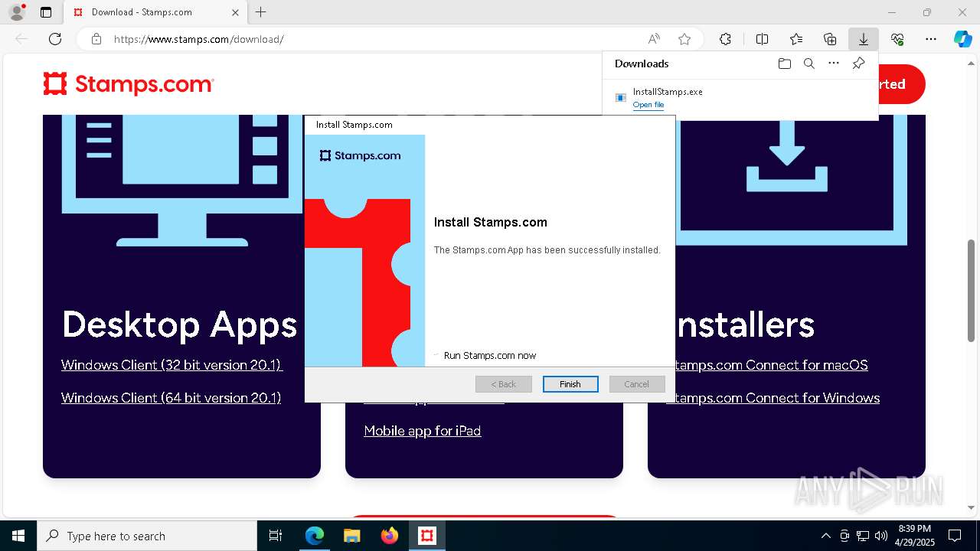Image resolution: width=980 pixels, height=551 pixels.
Task: Click Open file link for InstallStamps.exe
Action: [x=648, y=105]
